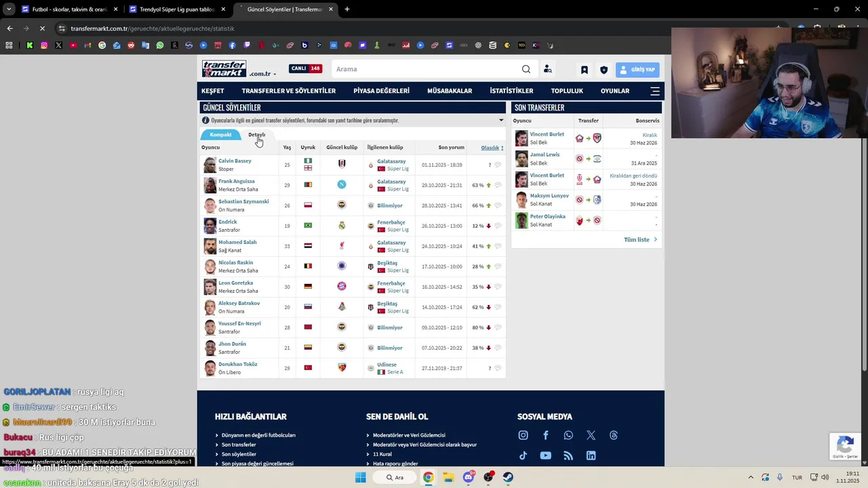Click the Windows taskbar Ara search box
This screenshot has height=488, width=868.
click(x=395, y=477)
